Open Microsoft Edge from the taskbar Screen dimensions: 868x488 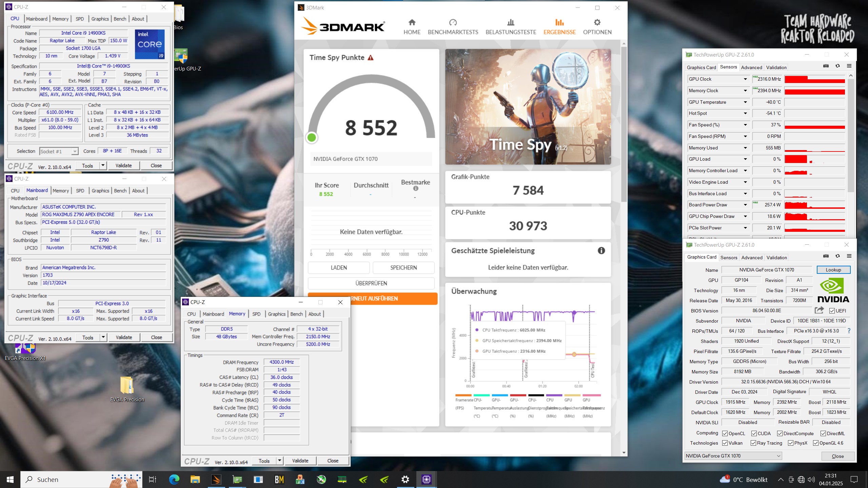(x=174, y=479)
